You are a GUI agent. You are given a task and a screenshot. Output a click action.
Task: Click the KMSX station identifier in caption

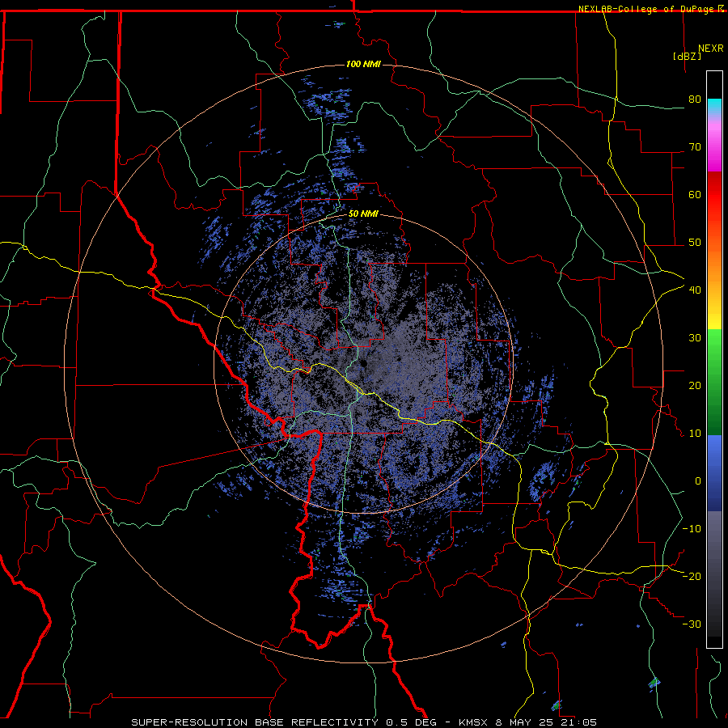pyautogui.click(x=476, y=722)
